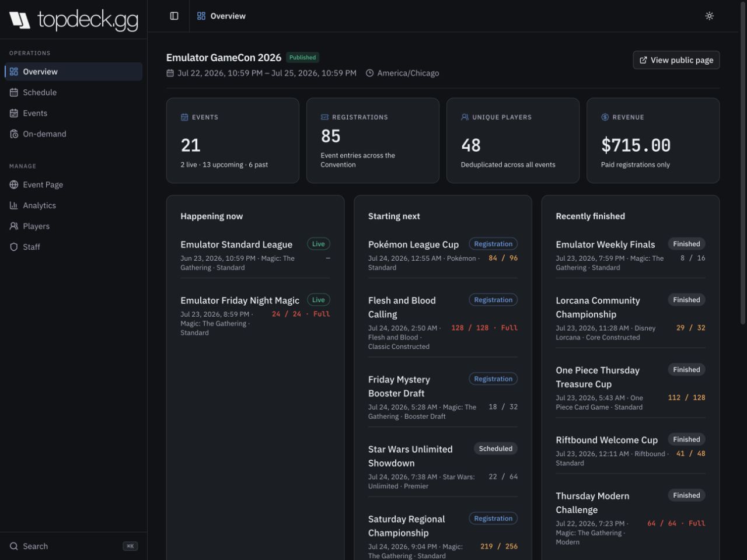Open the search box in the sidebar
The width and height of the screenshot is (747, 560).
(x=74, y=546)
